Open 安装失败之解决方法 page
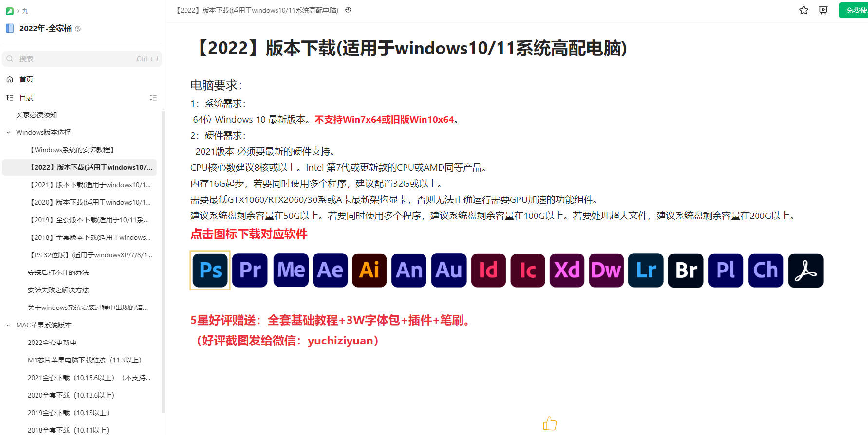The width and height of the screenshot is (868, 435). point(58,290)
